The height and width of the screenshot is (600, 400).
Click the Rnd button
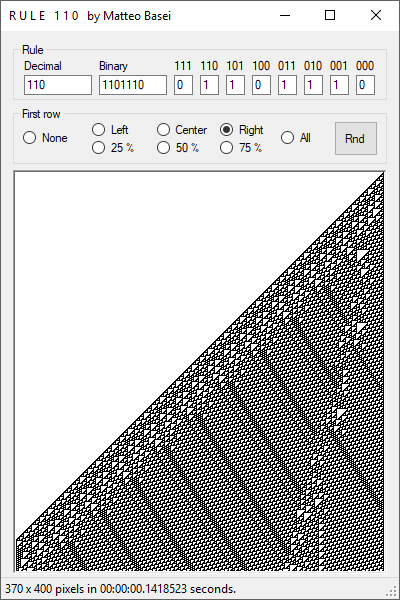coord(356,139)
